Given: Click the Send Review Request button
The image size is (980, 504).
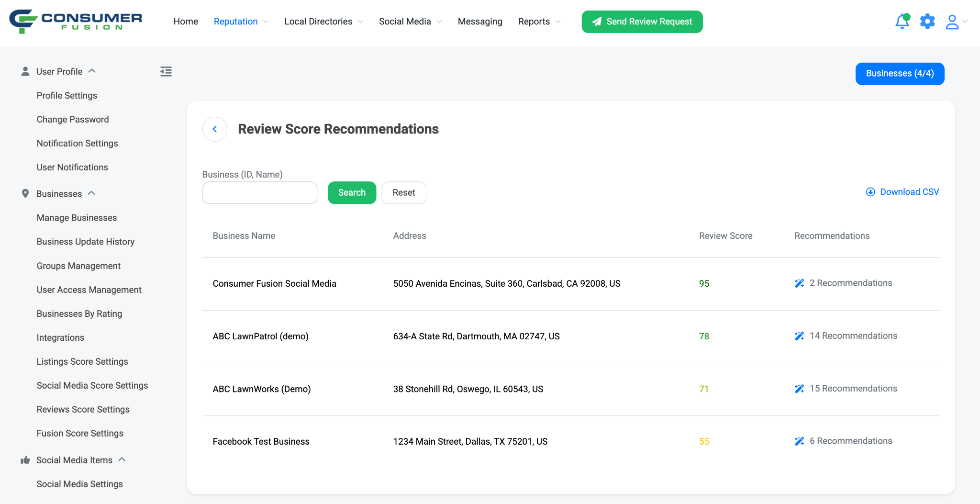Looking at the screenshot, I should click(x=642, y=22).
